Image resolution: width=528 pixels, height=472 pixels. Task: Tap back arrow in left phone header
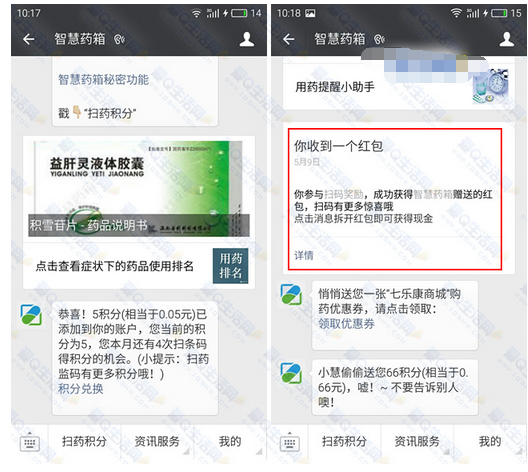[29, 39]
